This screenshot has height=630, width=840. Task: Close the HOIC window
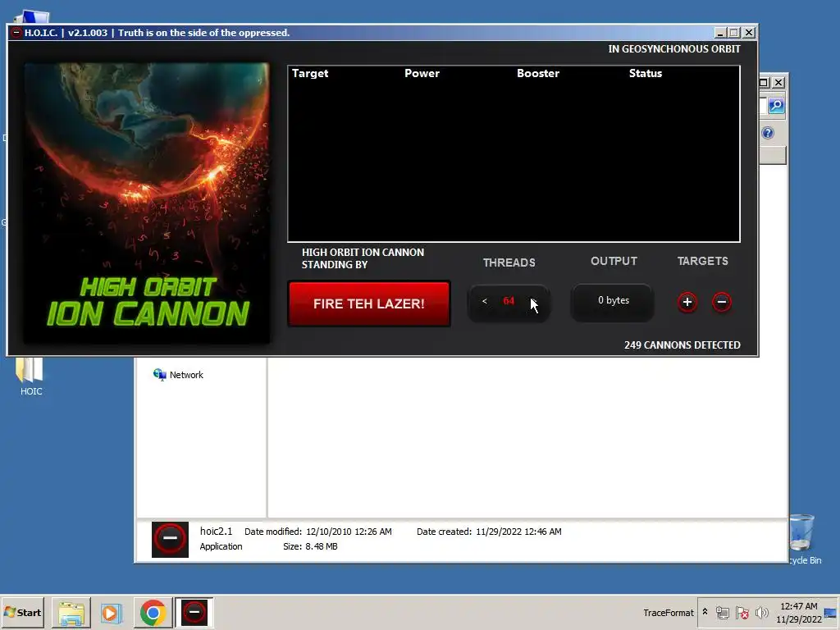pos(749,33)
